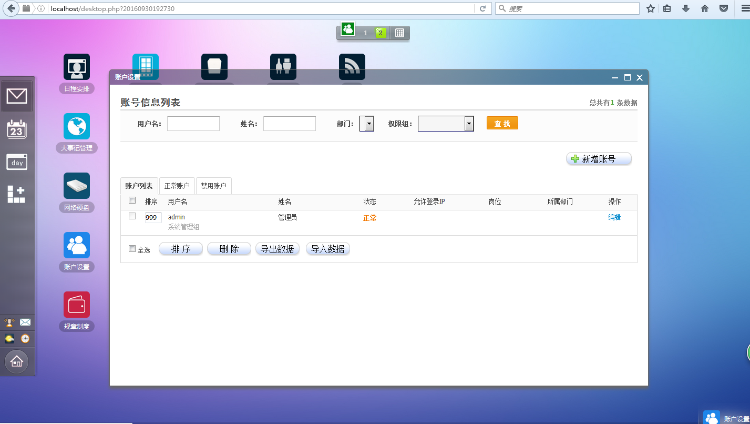750x424 pixels.
Task: Open the mail envelope icon in left sidebar
Action: [x=17, y=96]
